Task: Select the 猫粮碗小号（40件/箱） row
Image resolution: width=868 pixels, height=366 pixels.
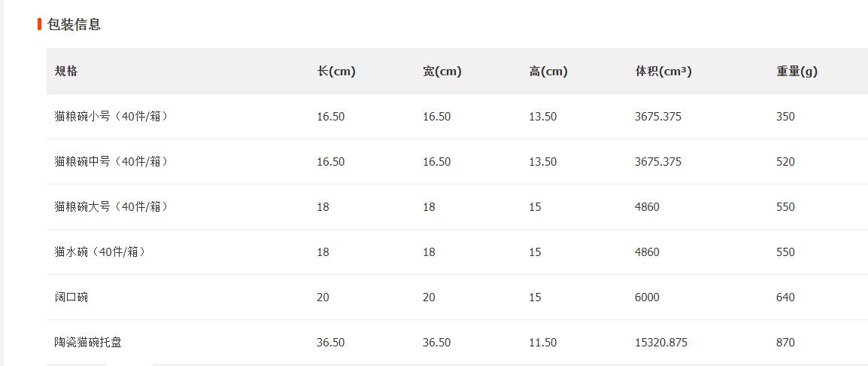Action: point(457,117)
